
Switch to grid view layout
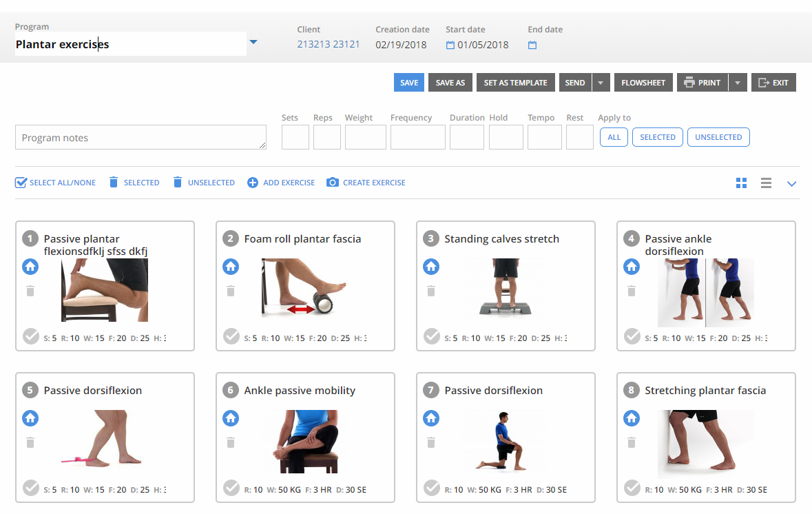[x=742, y=183]
